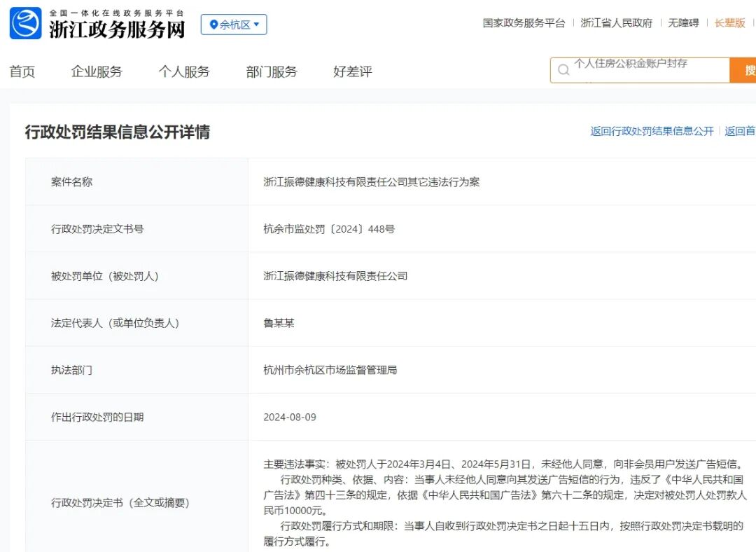Open the 企业服务 menu item

[x=96, y=71]
